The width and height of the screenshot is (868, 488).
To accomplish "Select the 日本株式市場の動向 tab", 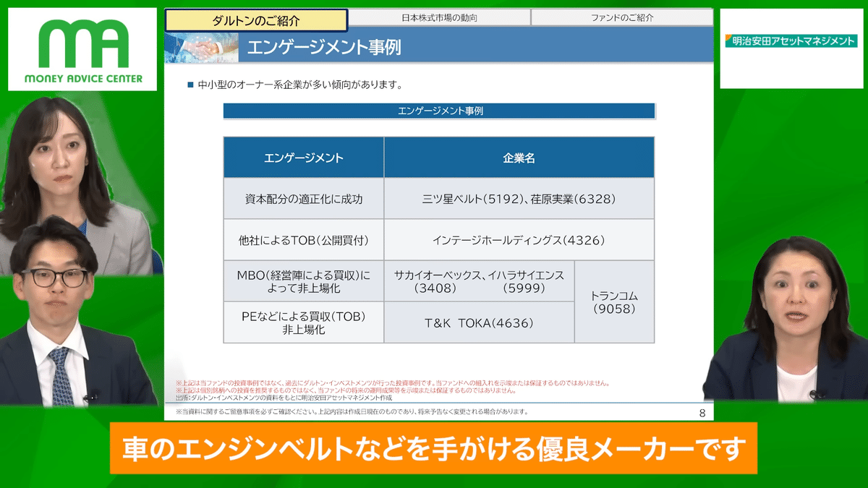I will (439, 17).
